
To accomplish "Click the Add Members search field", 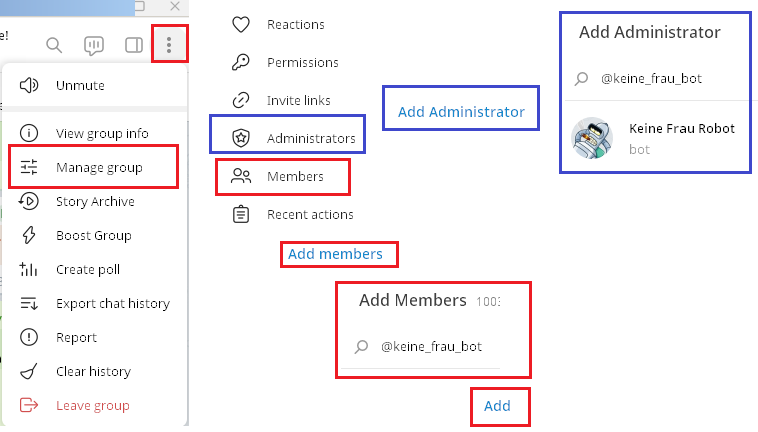I will click(432, 347).
